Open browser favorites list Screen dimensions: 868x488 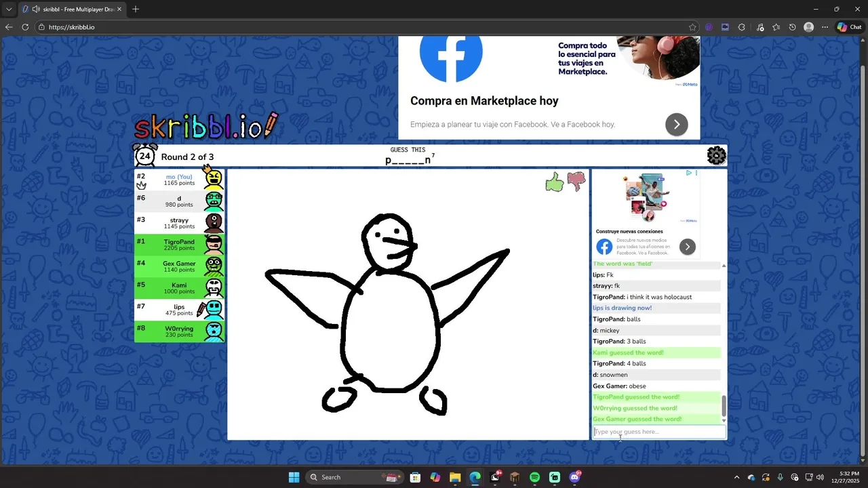[776, 27]
